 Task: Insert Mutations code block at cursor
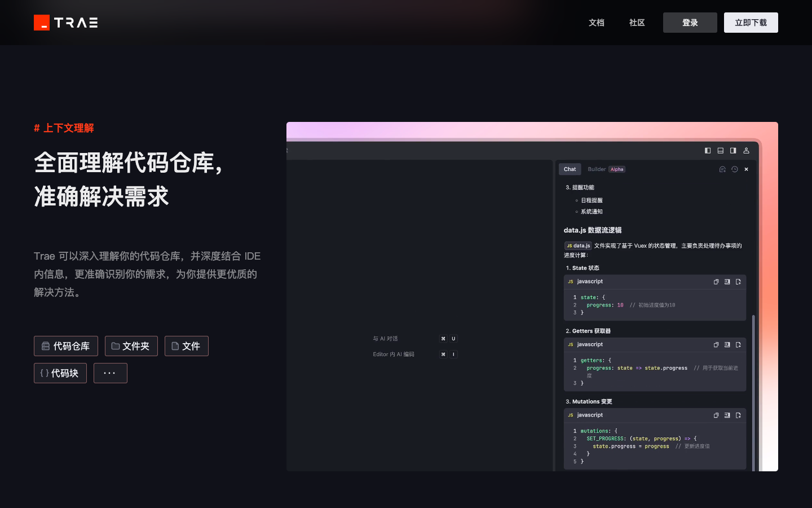click(x=727, y=415)
